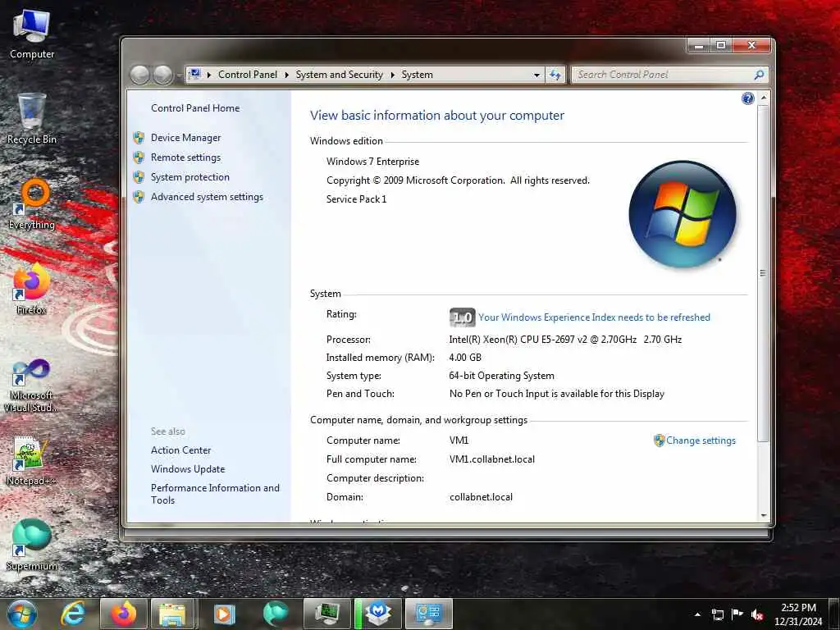840x630 pixels.
Task: Click the Malwarebytes taskbar icon
Action: [x=378, y=614]
